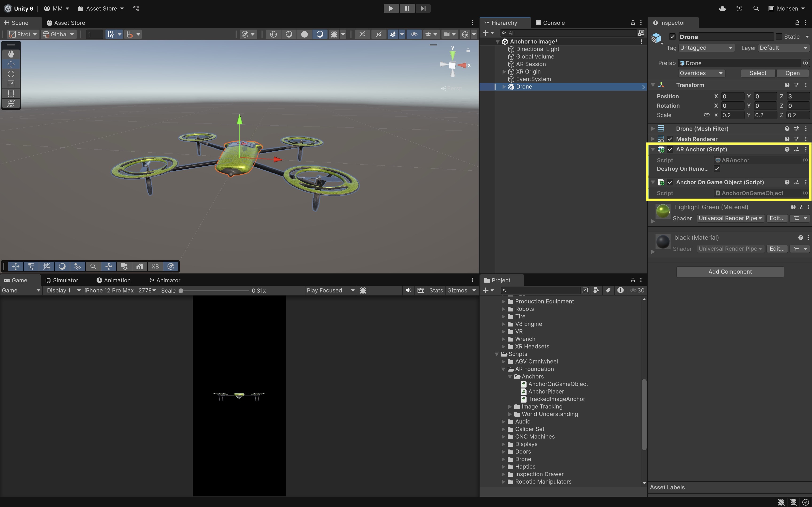Screen dimensions: 812x507
Task: Open the Tag dropdown showing Untagged
Action: [706, 48]
